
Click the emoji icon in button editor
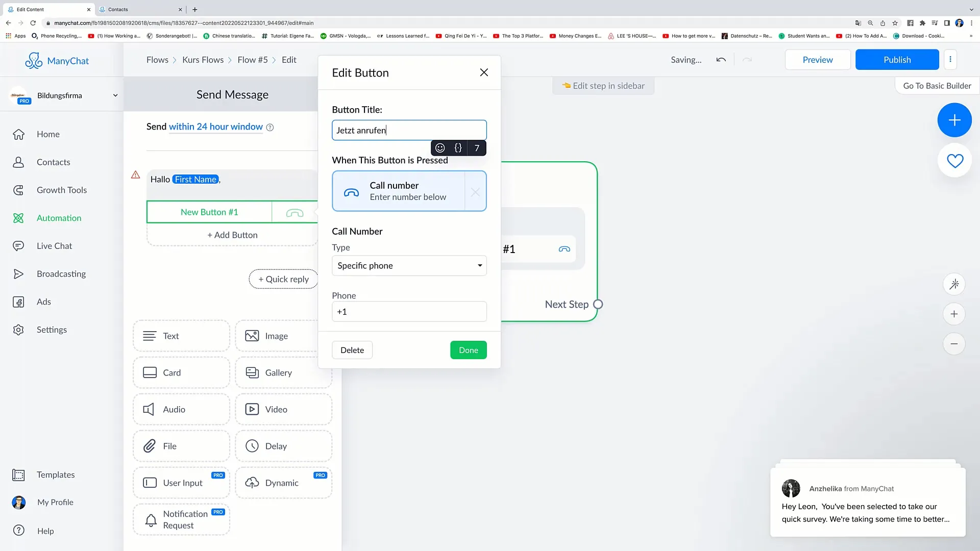[439, 148]
